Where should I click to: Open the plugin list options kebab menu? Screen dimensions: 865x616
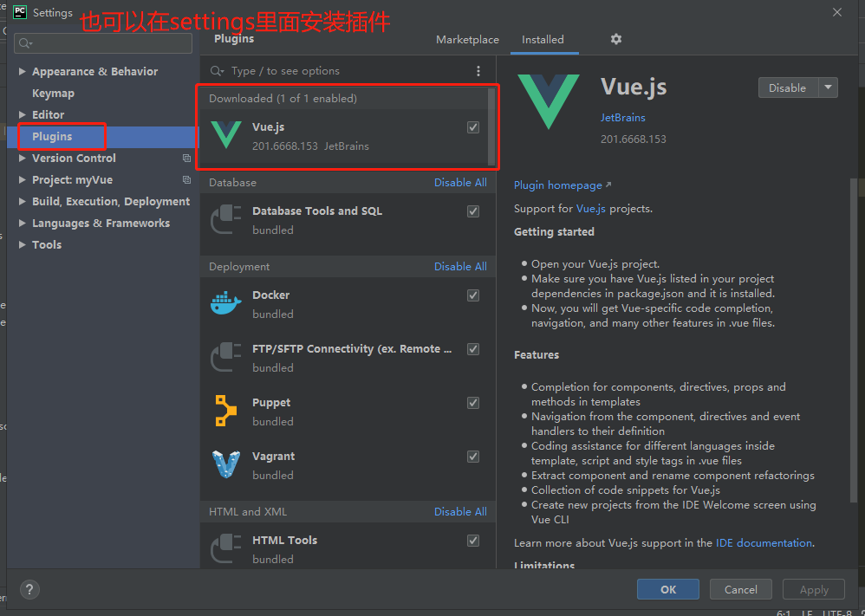(x=478, y=71)
